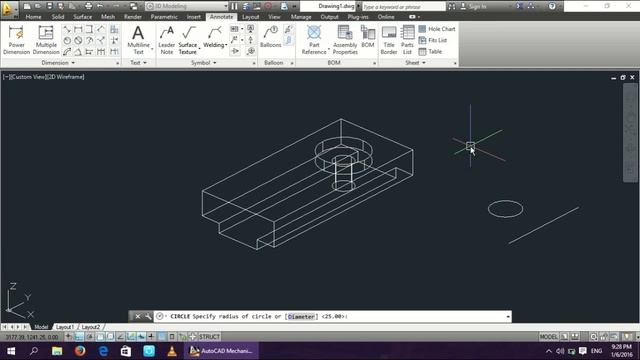Select the Welding symbol tool

[x=214, y=37]
